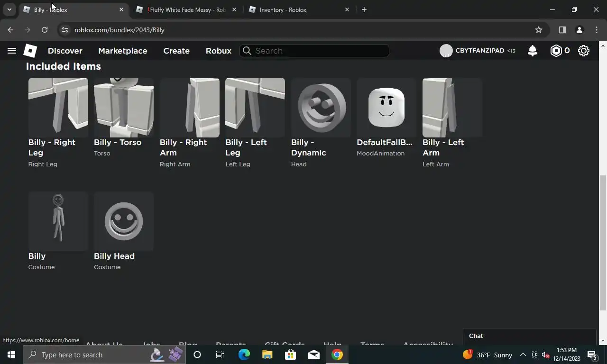Image resolution: width=607 pixels, height=364 pixels.
Task: View site information for roblox.com
Action: [x=65, y=30]
